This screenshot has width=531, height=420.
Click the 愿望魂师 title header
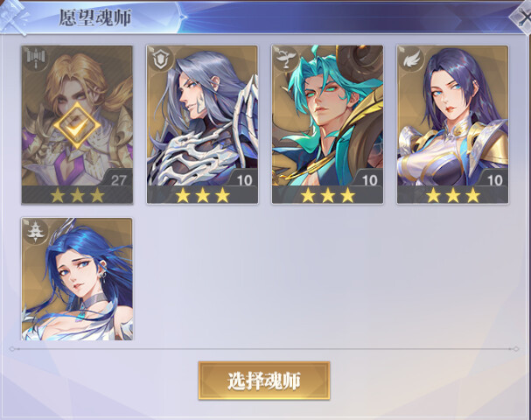[94, 17]
